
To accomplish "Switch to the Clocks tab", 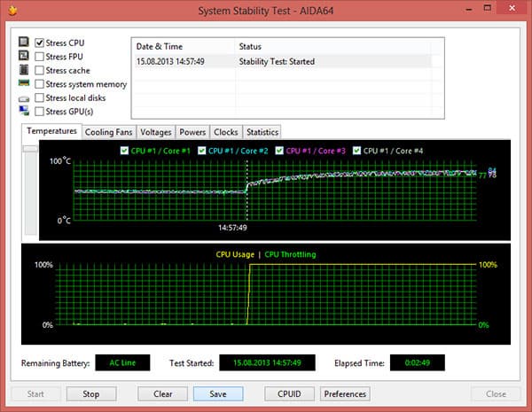I will [225, 132].
